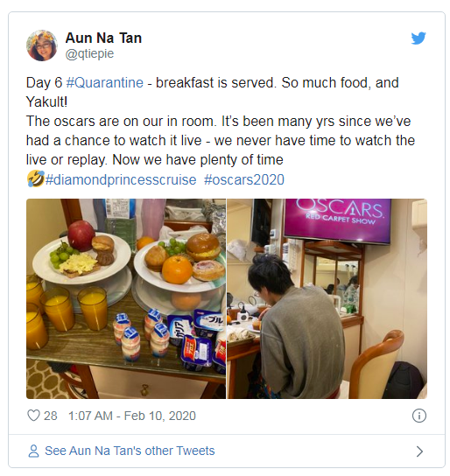Click the Aun Na Tan display name

(x=103, y=38)
